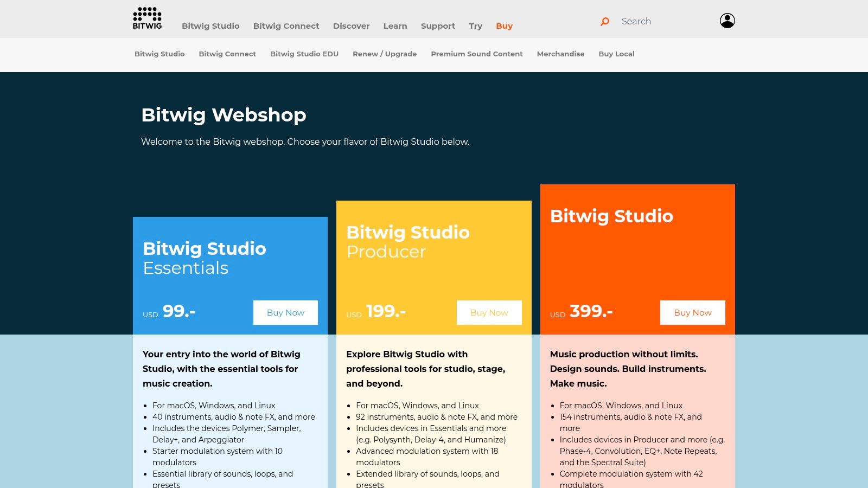Click 'Includes devices in Producer and more' bullet
This screenshot has height=488, width=868.
coord(642,451)
